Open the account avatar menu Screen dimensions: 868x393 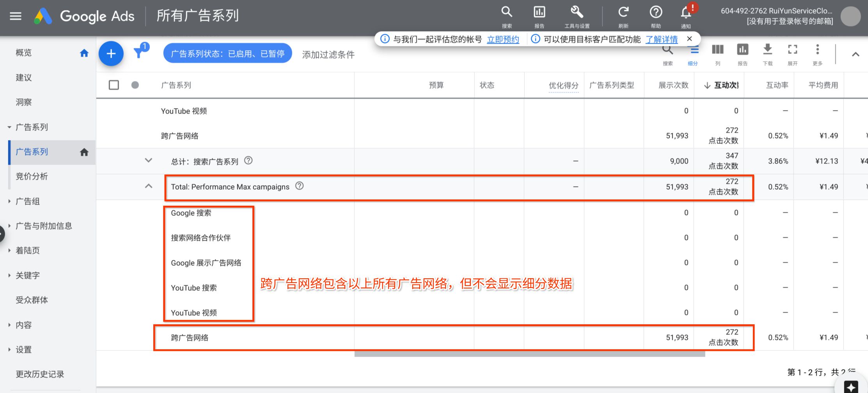click(850, 16)
